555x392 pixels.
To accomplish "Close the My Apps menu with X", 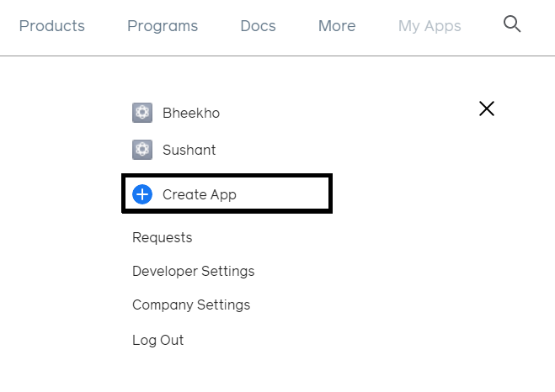I will (x=486, y=109).
